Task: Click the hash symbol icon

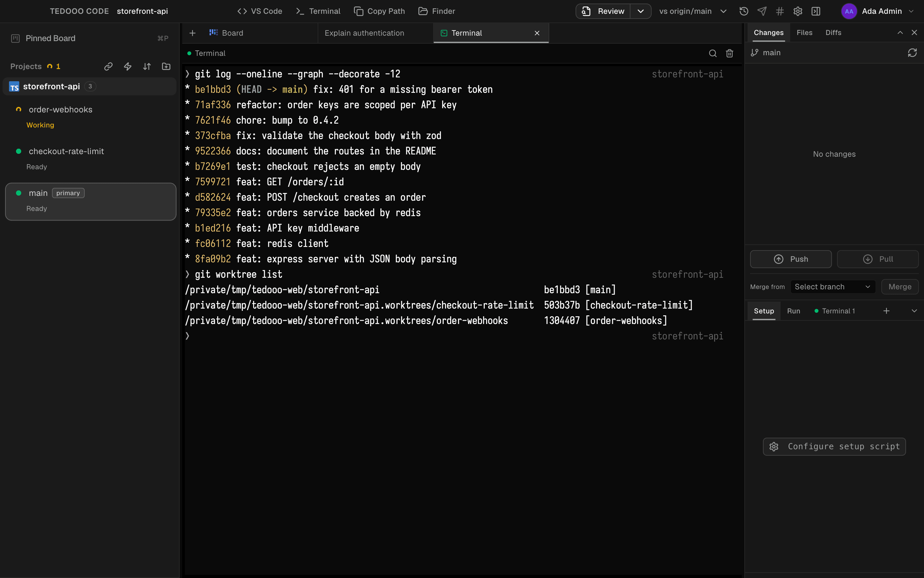Action: [x=780, y=11]
